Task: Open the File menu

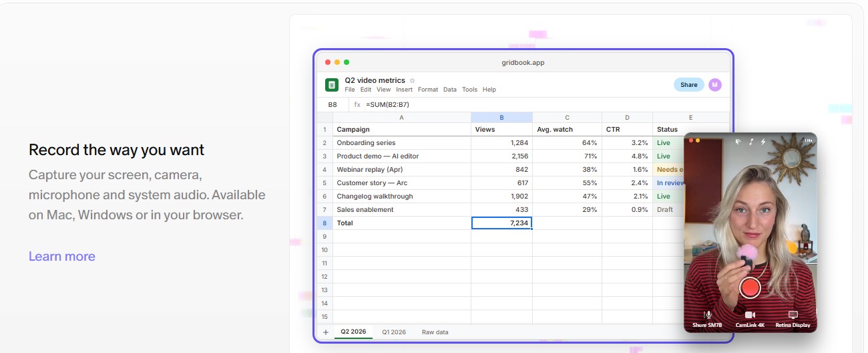Action: [x=350, y=90]
